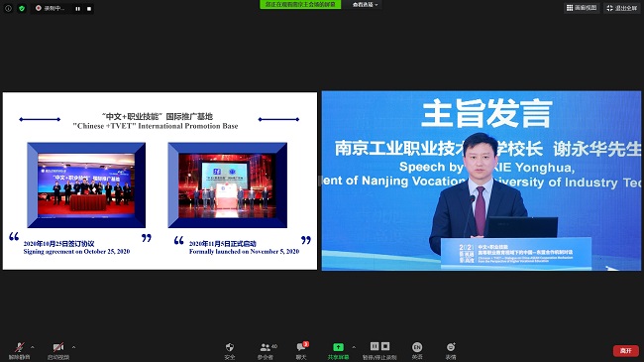Expand audio options arrow beside microphone
The width and height of the screenshot is (644, 362).
(33, 347)
